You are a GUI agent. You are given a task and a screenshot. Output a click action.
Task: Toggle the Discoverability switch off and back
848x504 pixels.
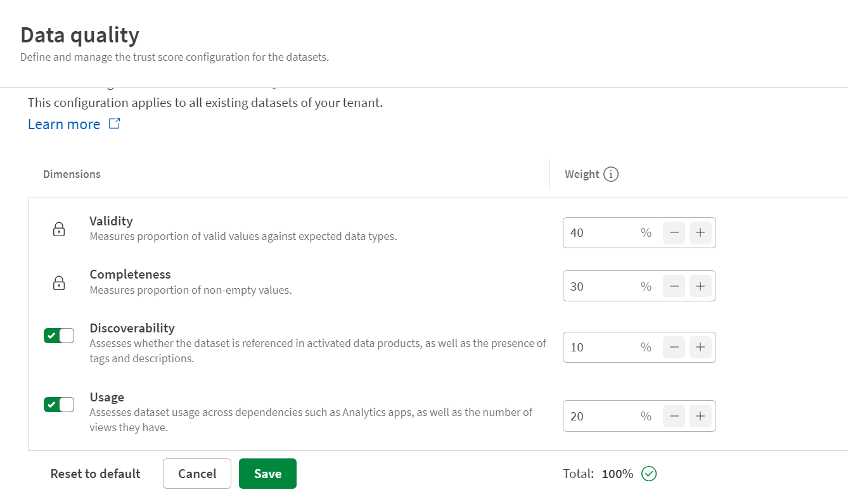59,335
